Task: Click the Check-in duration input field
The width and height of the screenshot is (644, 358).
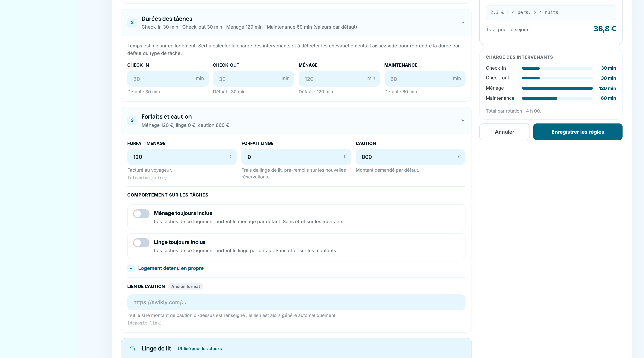Action: coord(168,79)
